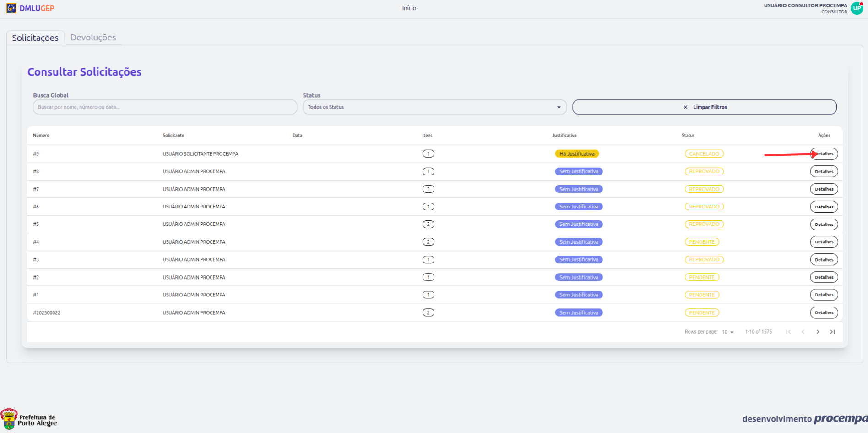Open the rows per page selector

[x=727, y=332]
